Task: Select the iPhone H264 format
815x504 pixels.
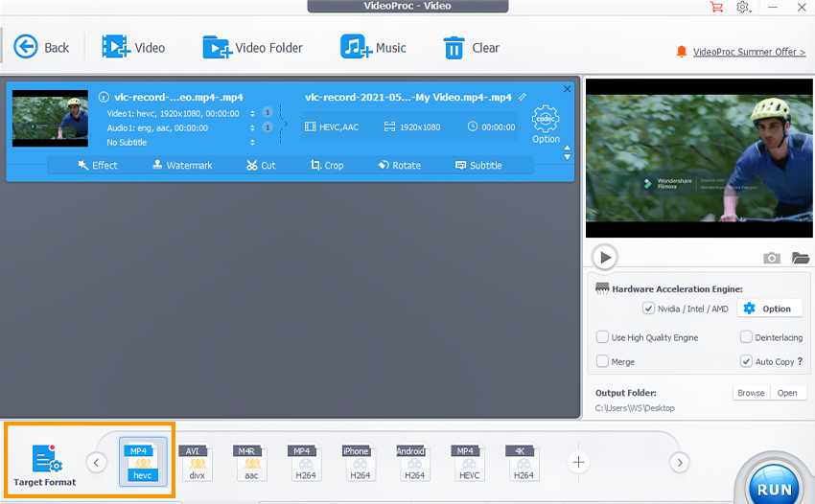Action: pos(360,462)
